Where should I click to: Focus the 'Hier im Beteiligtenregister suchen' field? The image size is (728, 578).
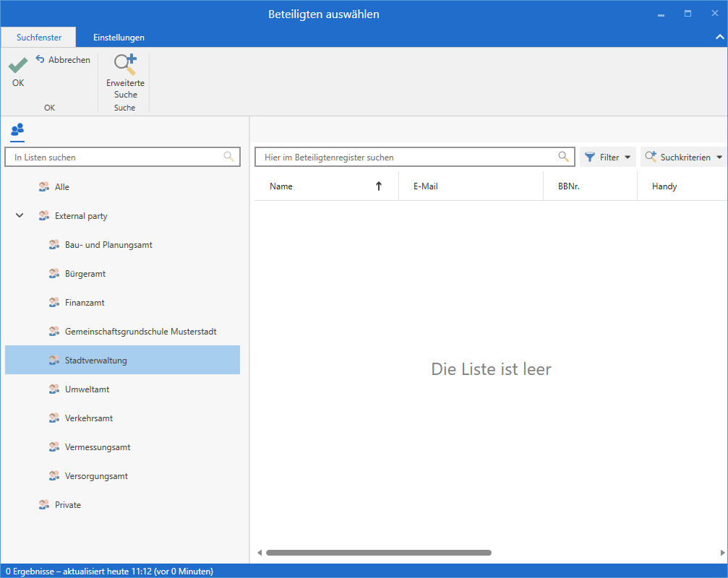point(415,158)
